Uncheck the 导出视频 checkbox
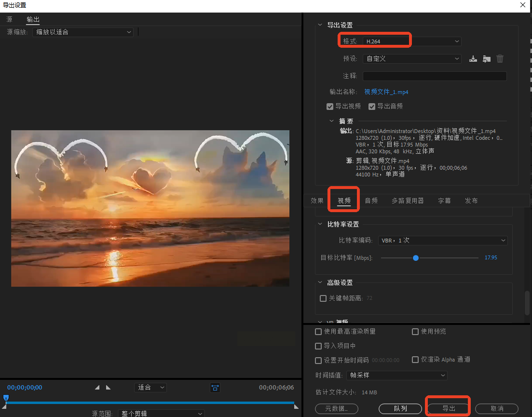 pos(330,107)
